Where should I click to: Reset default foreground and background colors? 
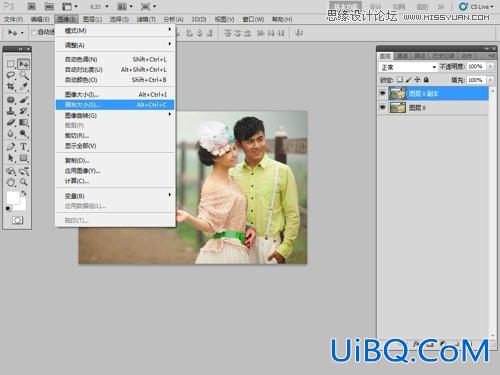pos(8,209)
